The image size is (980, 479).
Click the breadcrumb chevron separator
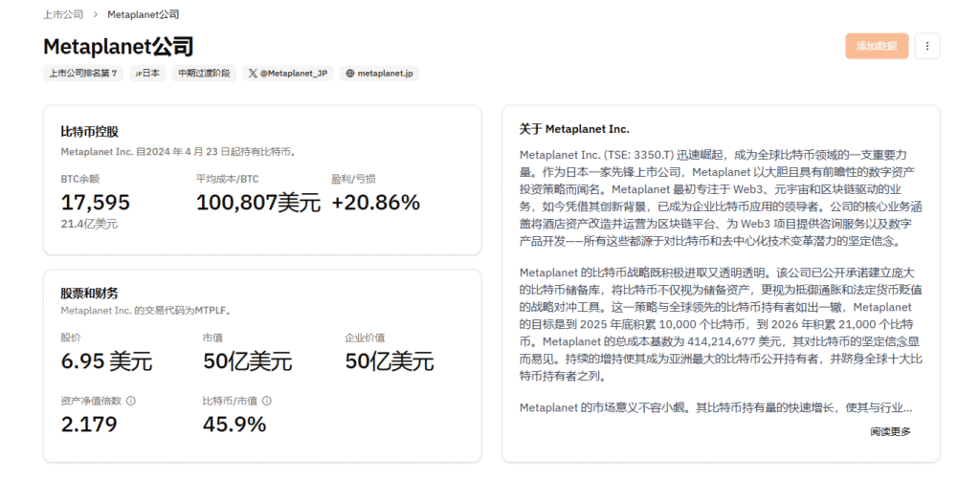click(x=95, y=14)
